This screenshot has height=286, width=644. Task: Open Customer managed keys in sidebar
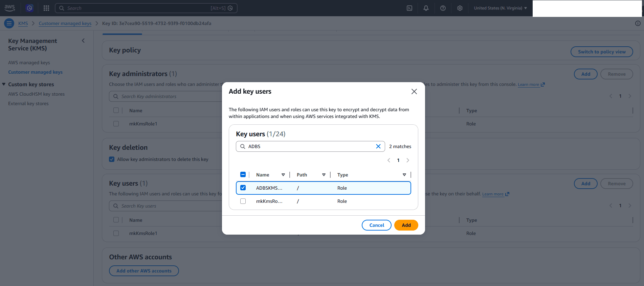click(35, 72)
